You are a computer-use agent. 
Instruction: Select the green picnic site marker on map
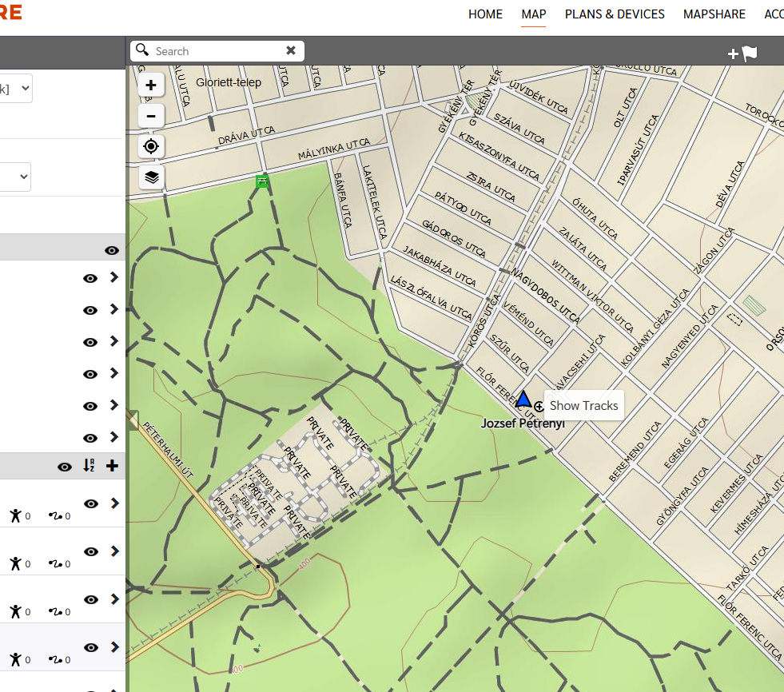262,181
